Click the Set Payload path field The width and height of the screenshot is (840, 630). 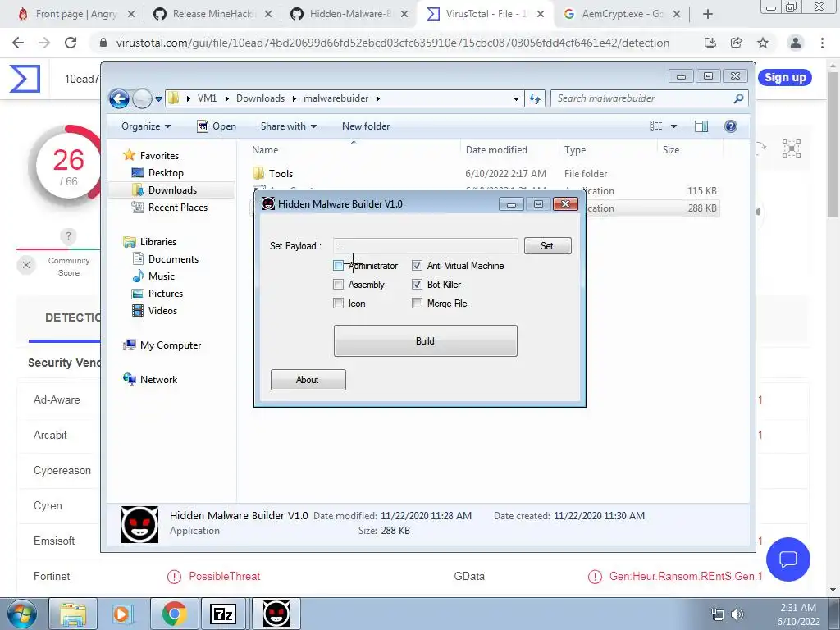coord(426,246)
